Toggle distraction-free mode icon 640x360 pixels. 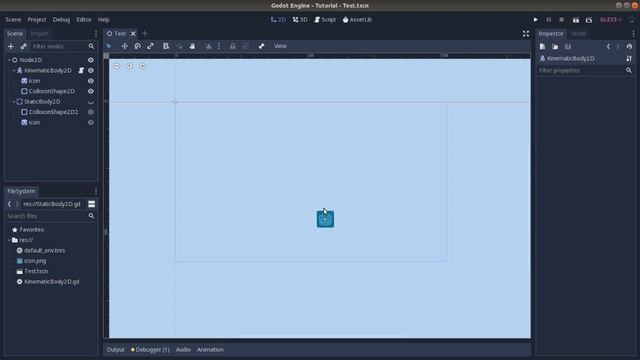click(526, 34)
